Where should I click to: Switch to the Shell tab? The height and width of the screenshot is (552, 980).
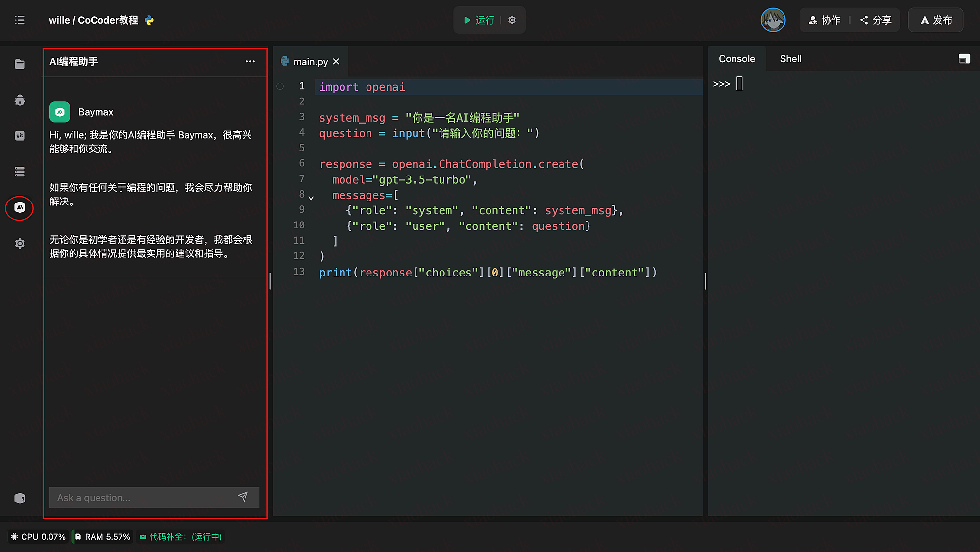[790, 59]
